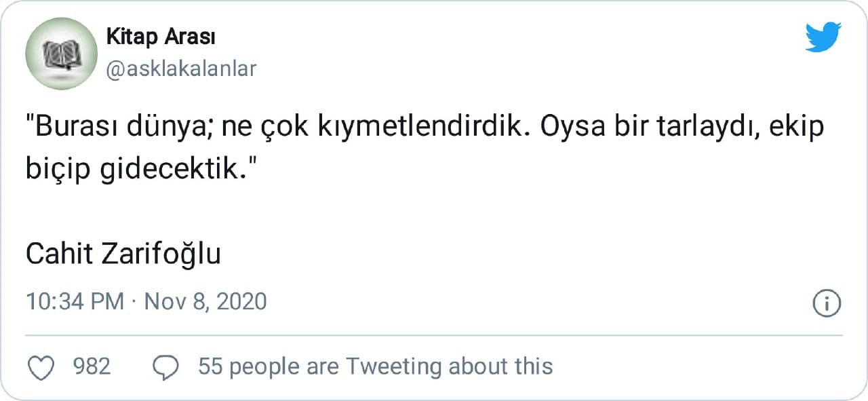
Task: Open the Kitap Arası profile avatar
Action: point(61,54)
